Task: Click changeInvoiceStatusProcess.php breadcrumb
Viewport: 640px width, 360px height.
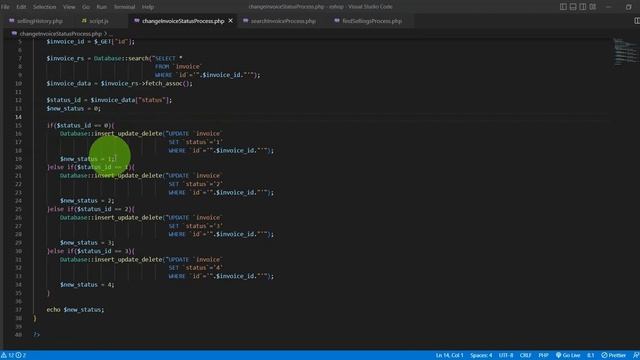Action: [60, 34]
